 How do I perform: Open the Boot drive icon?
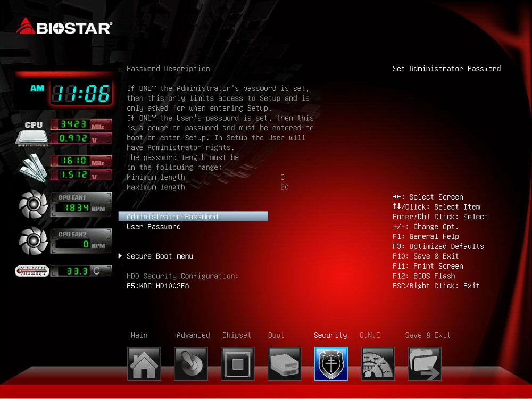point(284,364)
